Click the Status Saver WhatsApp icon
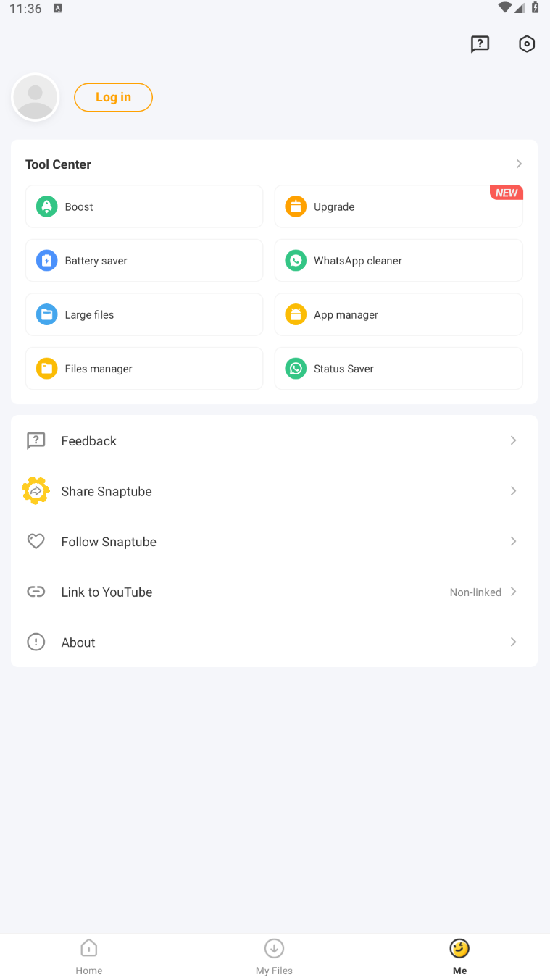550x980 pixels. coord(296,368)
